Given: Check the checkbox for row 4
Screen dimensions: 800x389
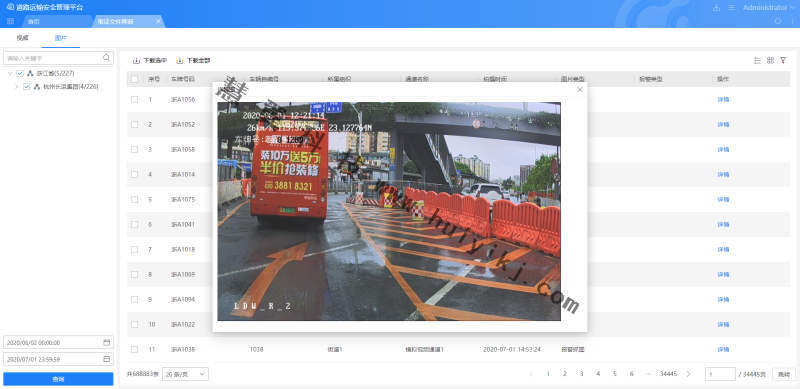Looking at the screenshot, I should click(134, 175).
